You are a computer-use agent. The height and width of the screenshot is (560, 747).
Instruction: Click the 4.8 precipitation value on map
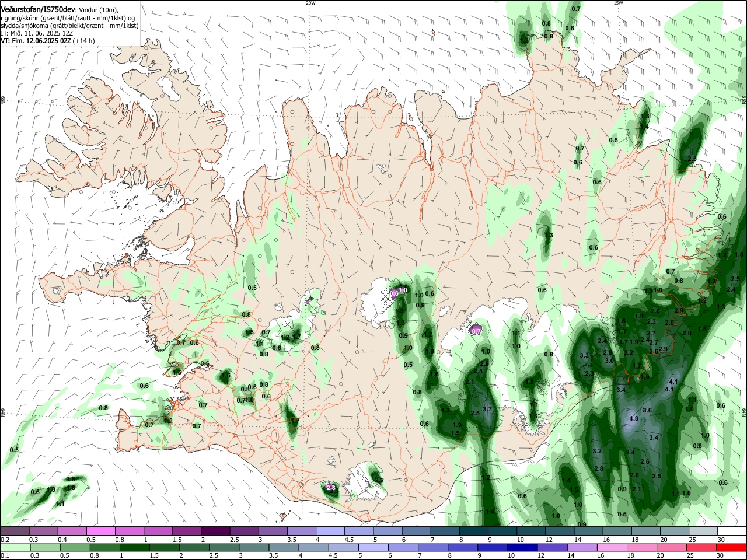tap(634, 419)
